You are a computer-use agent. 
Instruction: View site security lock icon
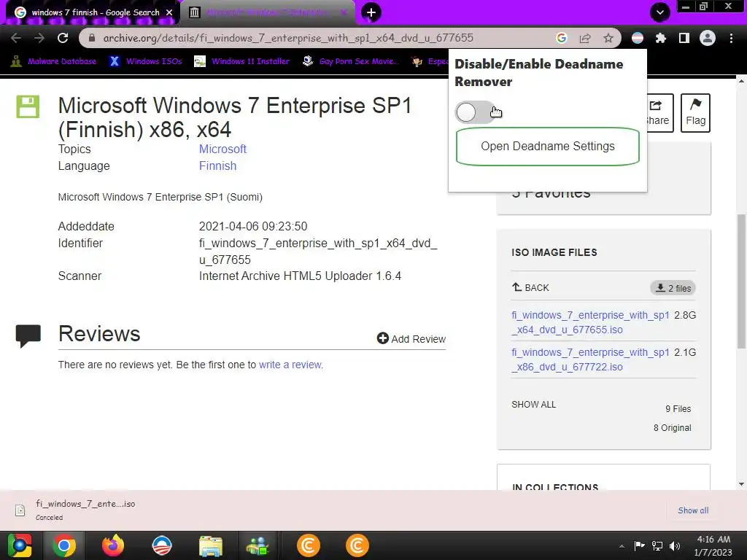(x=92, y=38)
